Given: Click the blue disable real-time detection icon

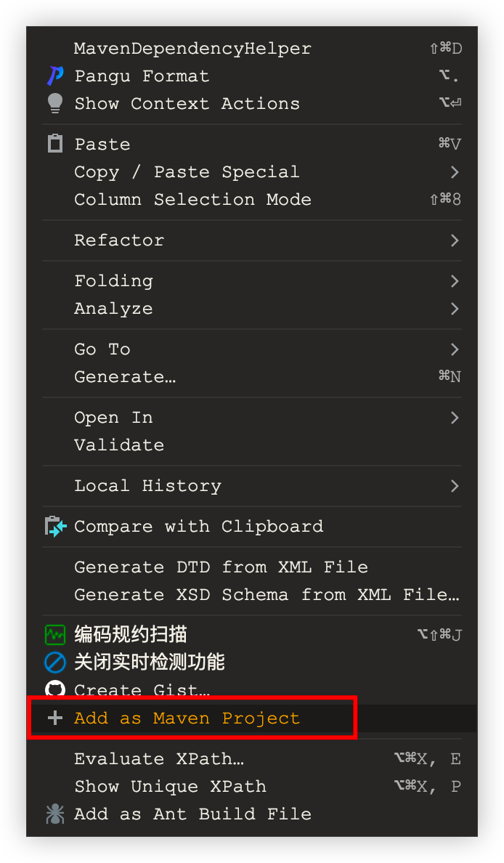Looking at the screenshot, I should click(55, 663).
